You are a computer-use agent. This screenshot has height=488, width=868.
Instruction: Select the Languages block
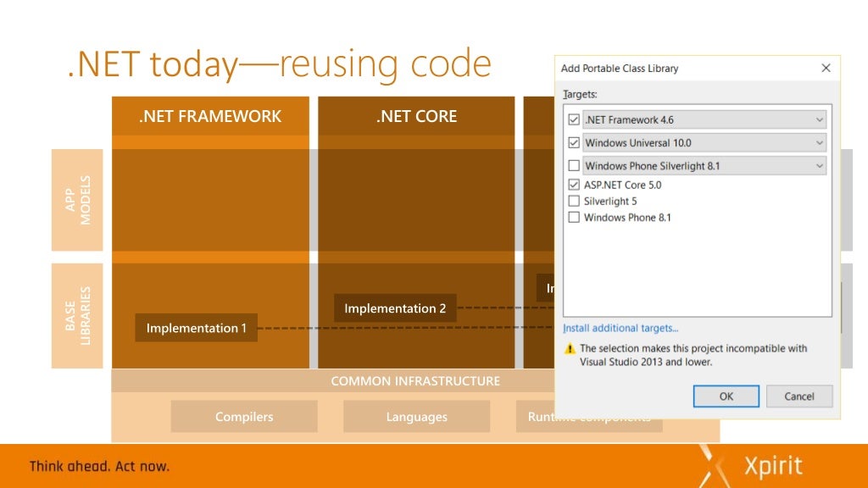click(416, 417)
